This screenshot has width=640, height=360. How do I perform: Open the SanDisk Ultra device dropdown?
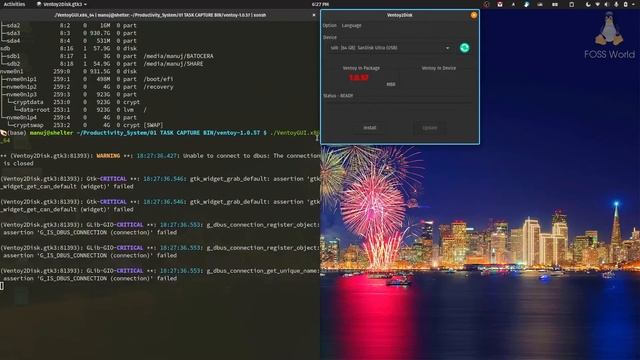[x=391, y=48]
